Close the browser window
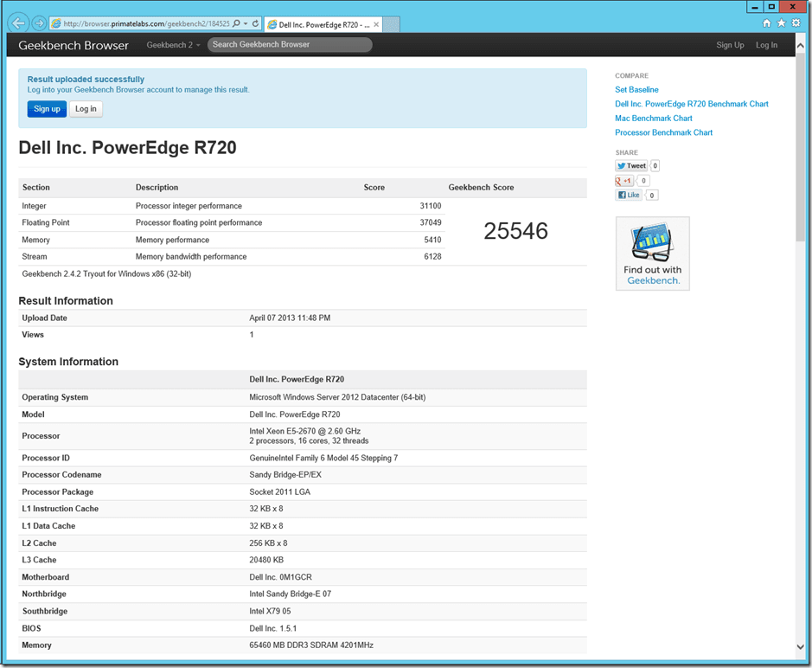Screen dimensions: 812x668 (x=793, y=7)
